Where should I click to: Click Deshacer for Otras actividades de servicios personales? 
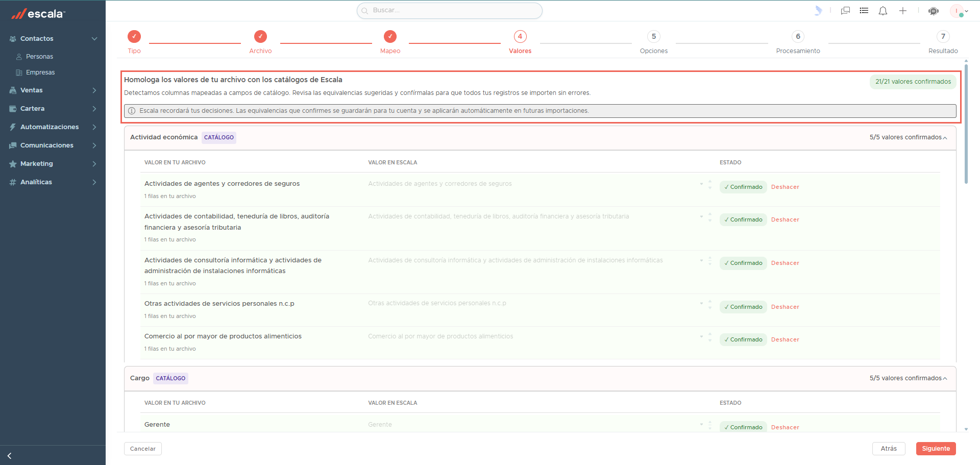(785, 307)
